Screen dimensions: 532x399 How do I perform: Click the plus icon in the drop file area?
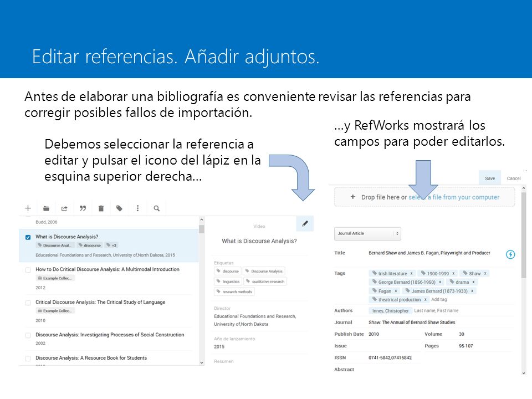point(353,197)
